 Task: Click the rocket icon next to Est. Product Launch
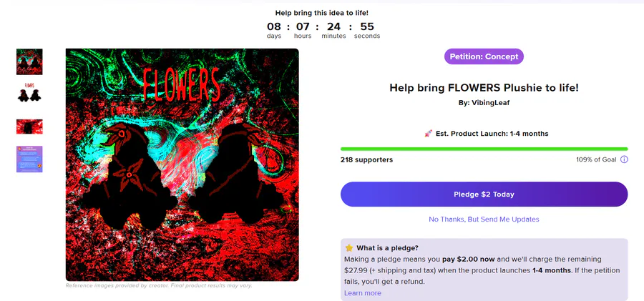tap(429, 134)
